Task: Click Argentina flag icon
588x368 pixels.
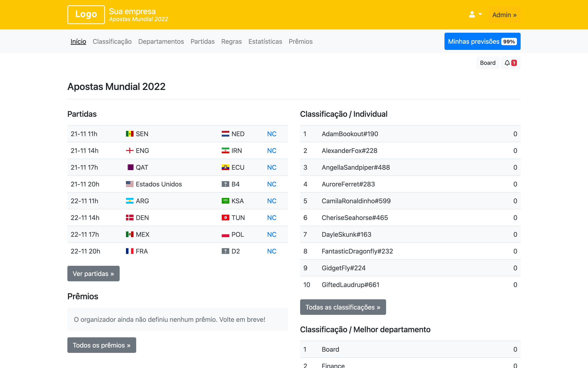Action: tap(130, 201)
